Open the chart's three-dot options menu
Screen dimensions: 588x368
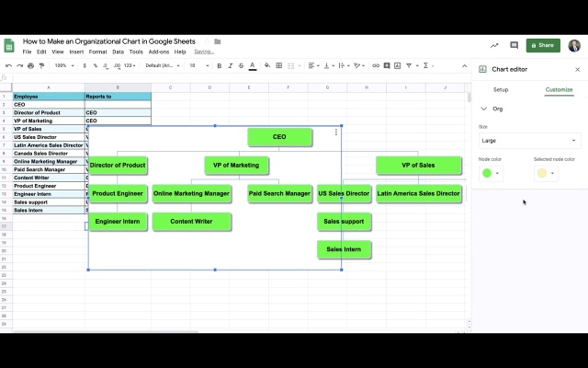336,132
